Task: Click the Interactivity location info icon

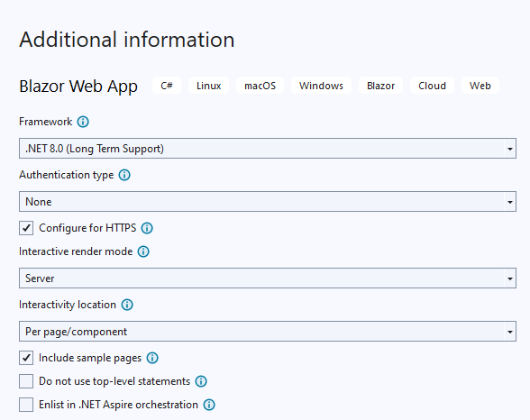Action: (127, 305)
